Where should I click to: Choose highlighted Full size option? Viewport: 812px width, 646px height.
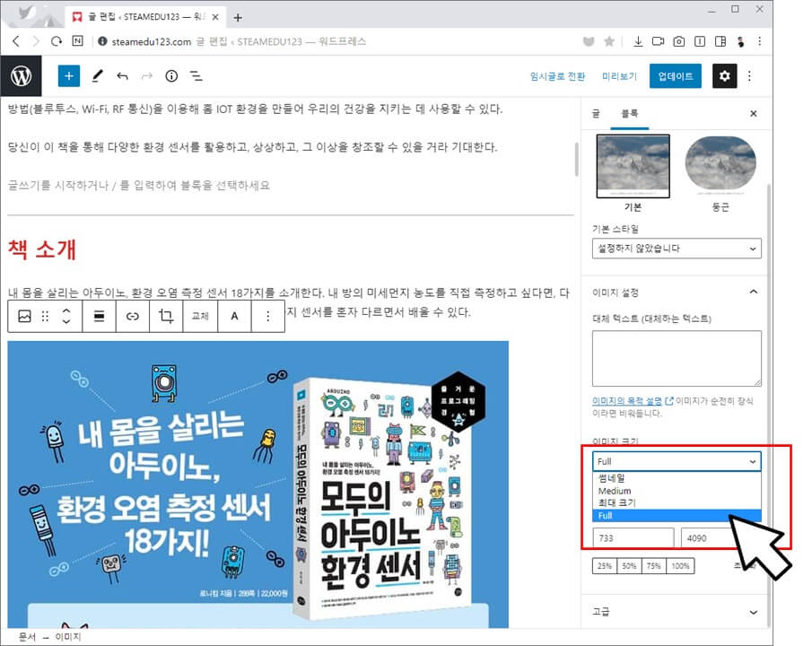677,516
